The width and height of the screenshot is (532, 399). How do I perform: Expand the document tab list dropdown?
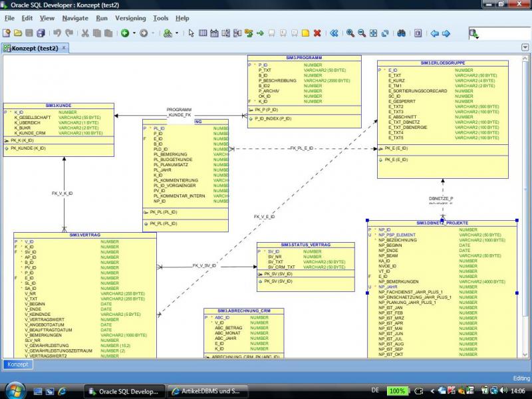(x=524, y=48)
